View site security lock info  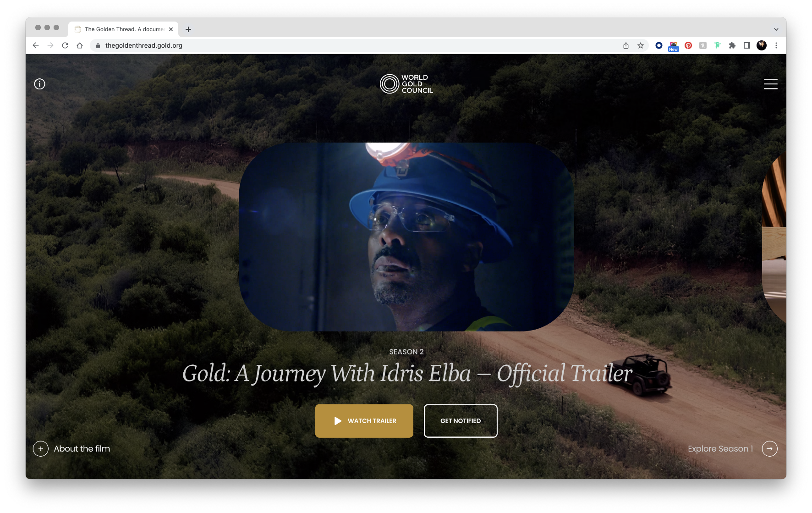[98, 45]
